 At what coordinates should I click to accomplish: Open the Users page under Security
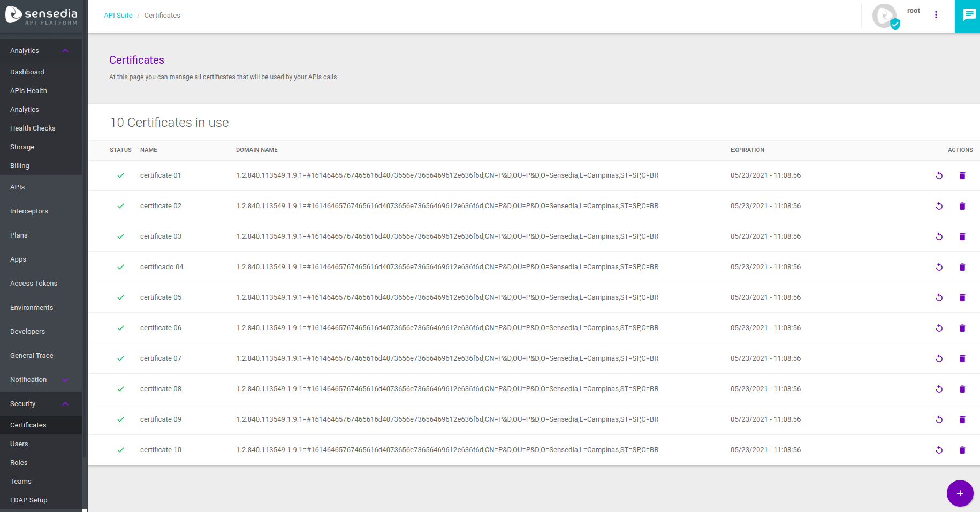(19, 444)
